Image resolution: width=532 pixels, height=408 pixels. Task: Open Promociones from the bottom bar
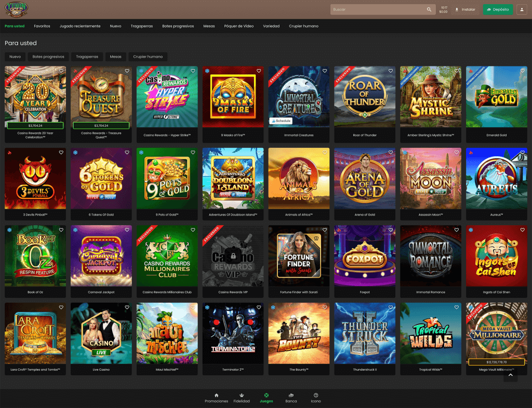[216, 398]
